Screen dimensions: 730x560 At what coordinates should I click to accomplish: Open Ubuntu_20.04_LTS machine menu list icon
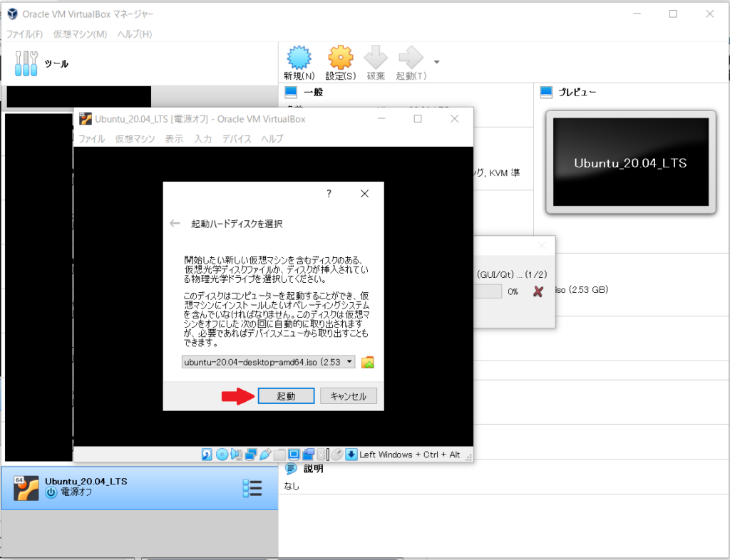tap(252, 488)
